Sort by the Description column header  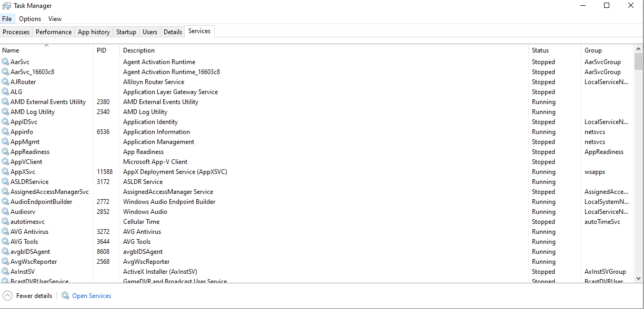[324, 50]
